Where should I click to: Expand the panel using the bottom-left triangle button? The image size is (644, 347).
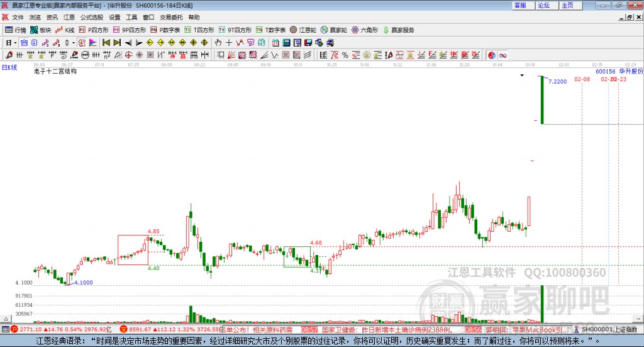tap(6, 319)
